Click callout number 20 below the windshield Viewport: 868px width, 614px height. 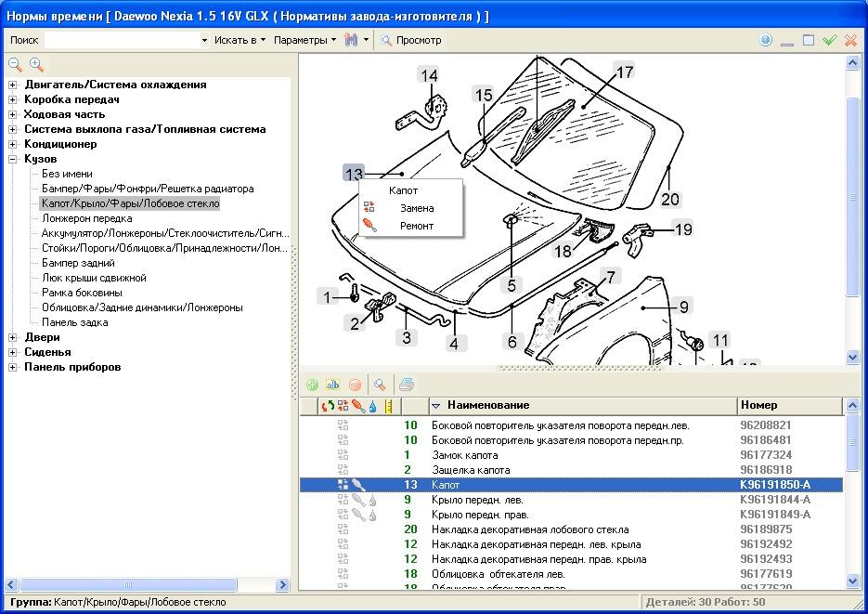pos(670,199)
